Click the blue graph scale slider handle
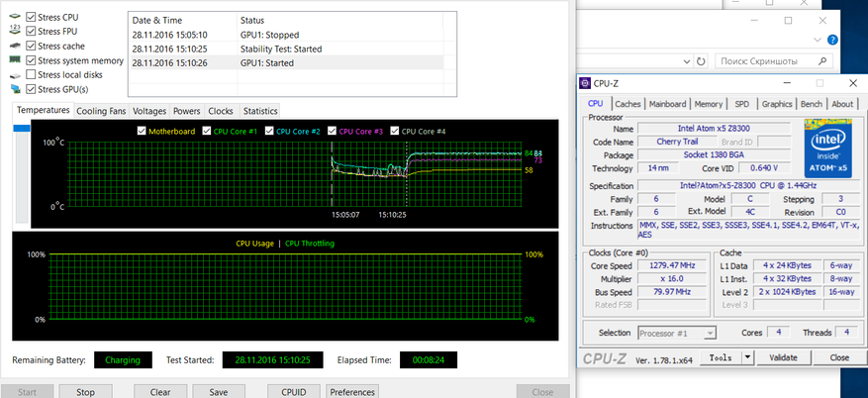The height and width of the screenshot is (398, 868). point(22,129)
